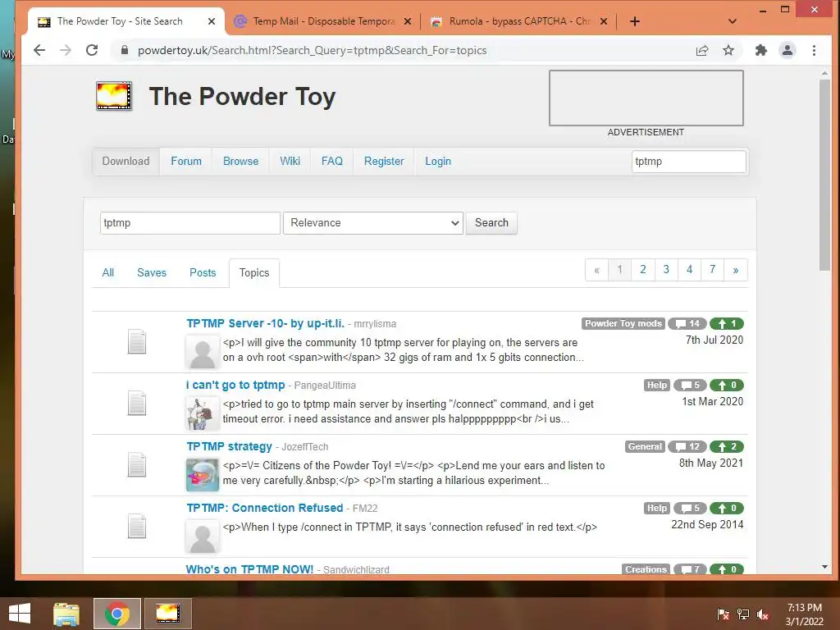Go to results page 2

(643, 269)
